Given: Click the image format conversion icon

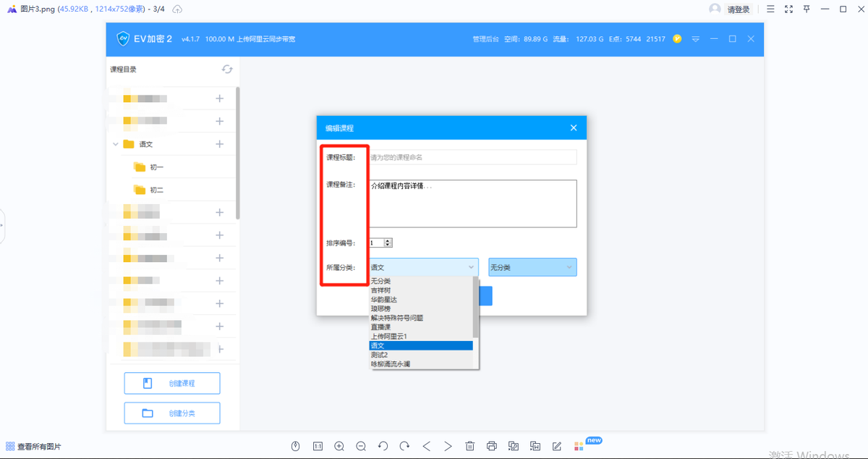Looking at the screenshot, I should [x=514, y=446].
